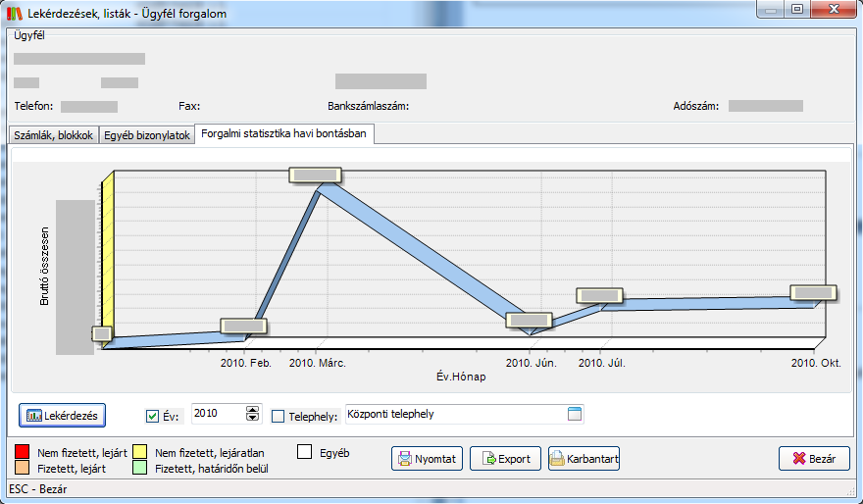Image resolution: width=863 pixels, height=504 pixels.
Task: Click the Export button
Action: point(505,458)
